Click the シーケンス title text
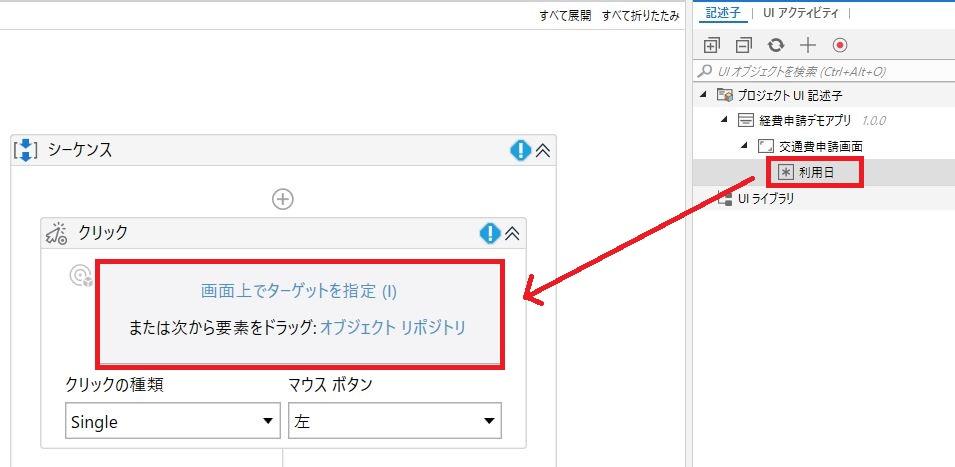The image size is (955, 467). (80, 150)
